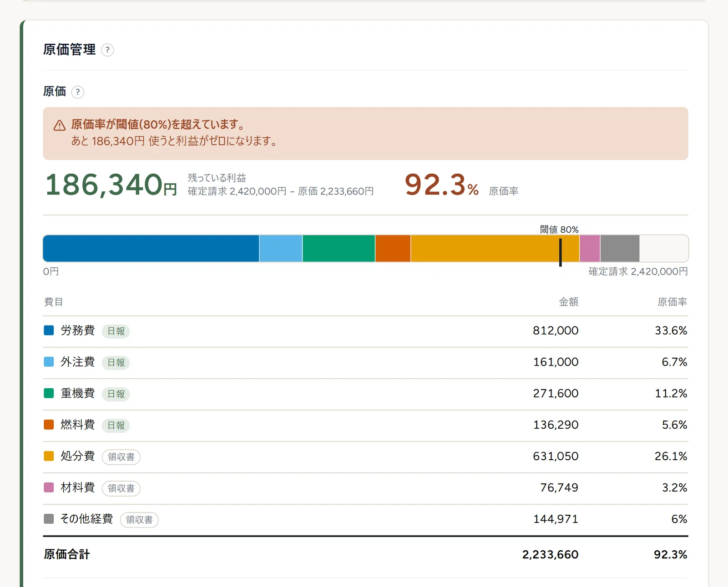Click the 領収書 badge on 処分費 row

[121, 457]
